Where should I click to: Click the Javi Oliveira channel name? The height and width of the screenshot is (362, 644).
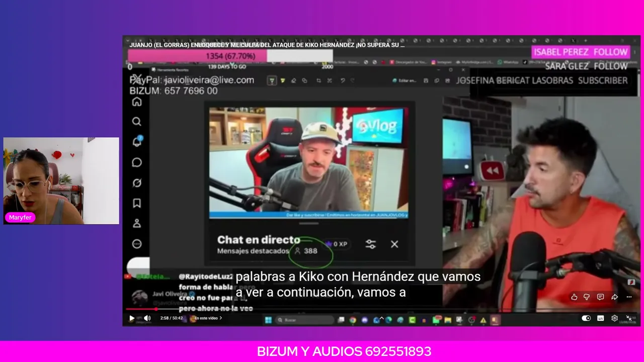170,294
